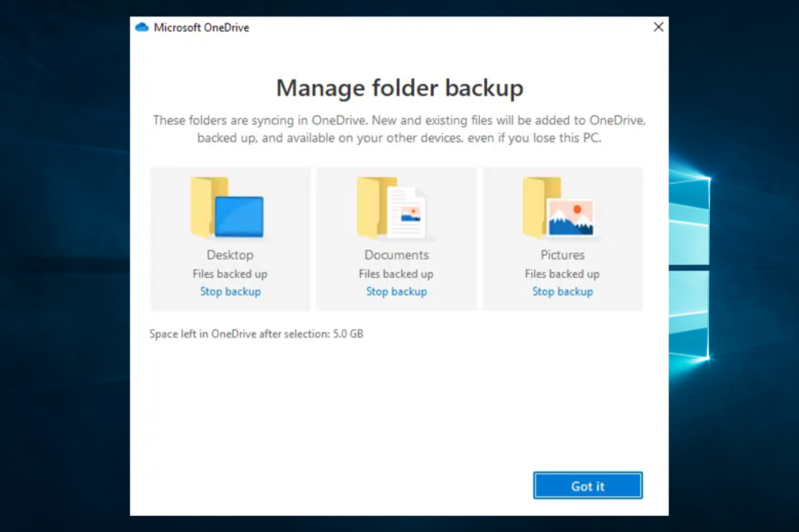Click the Microsoft OneDrive title bar text
799x532 pixels.
[x=203, y=27]
